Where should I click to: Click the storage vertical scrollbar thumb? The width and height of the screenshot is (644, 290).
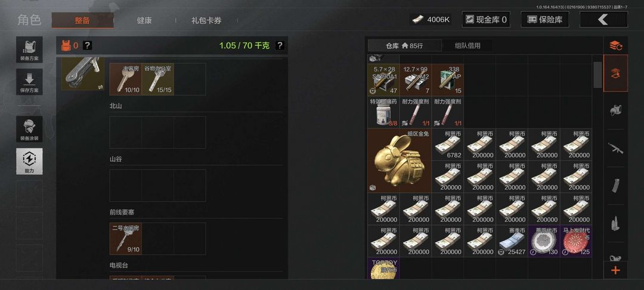pos(597,75)
